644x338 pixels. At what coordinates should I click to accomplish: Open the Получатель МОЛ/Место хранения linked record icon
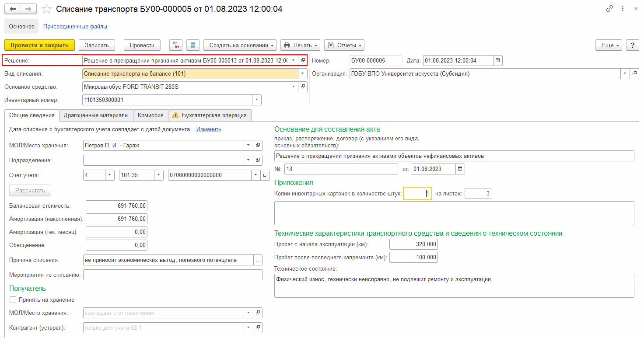(258, 313)
